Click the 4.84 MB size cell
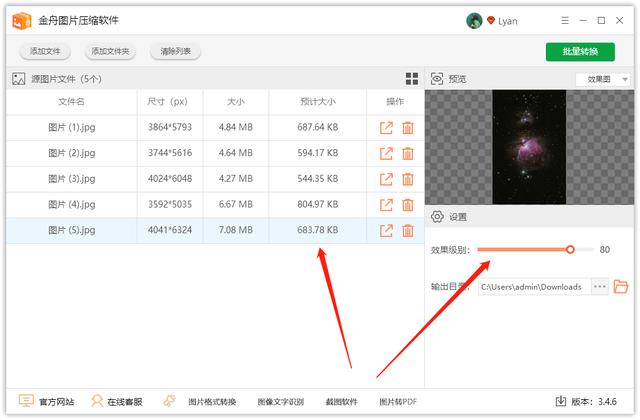Viewport: 640px width, 420px height. [236, 127]
